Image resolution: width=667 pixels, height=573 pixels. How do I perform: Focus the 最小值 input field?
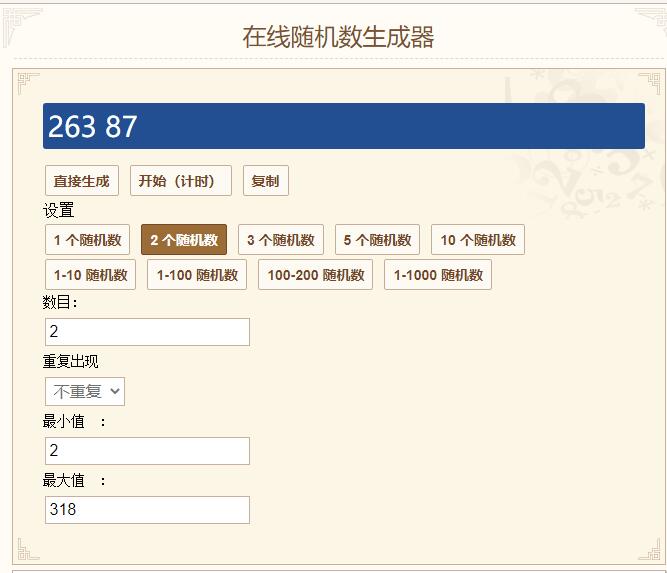click(x=147, y=451)
